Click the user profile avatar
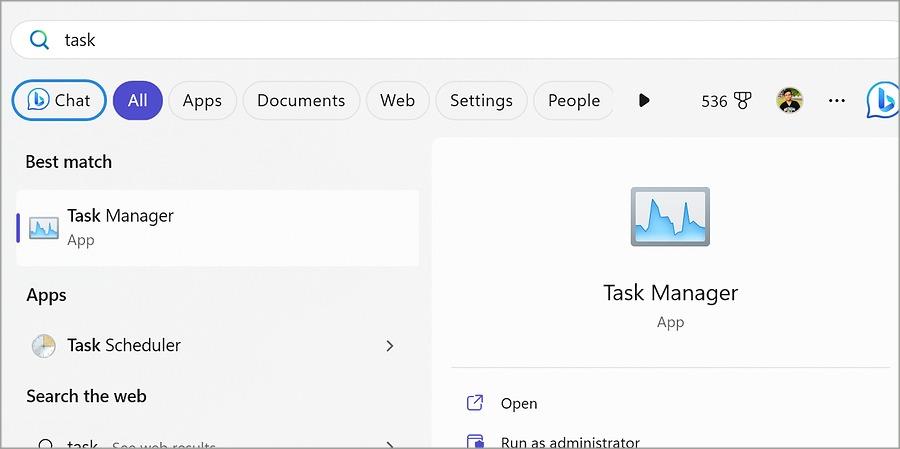Image resolution: width=900 pixels, height=449 pixels. pos(789,100)
